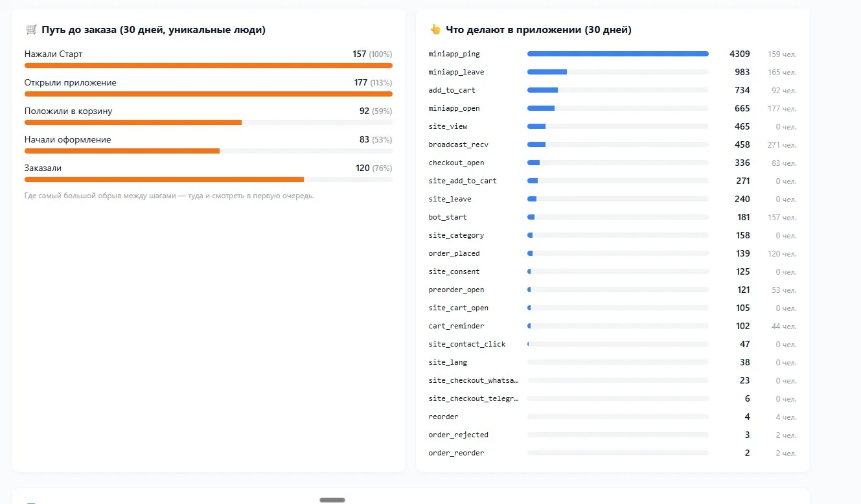
Task: Select the funnel step label Начали оформление
Action: [x=68, y=140]
